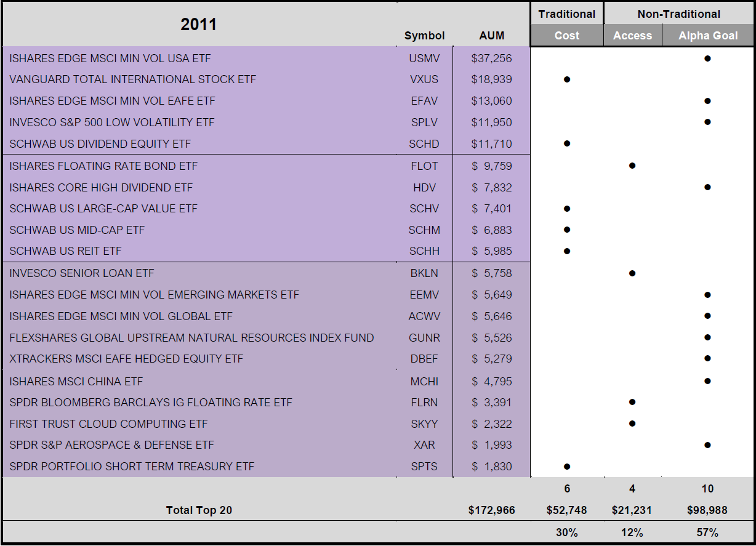Click the AUM column header
The height and width of the screenshot is (546, 756).
pyautogui.click(x=491, y=36)
